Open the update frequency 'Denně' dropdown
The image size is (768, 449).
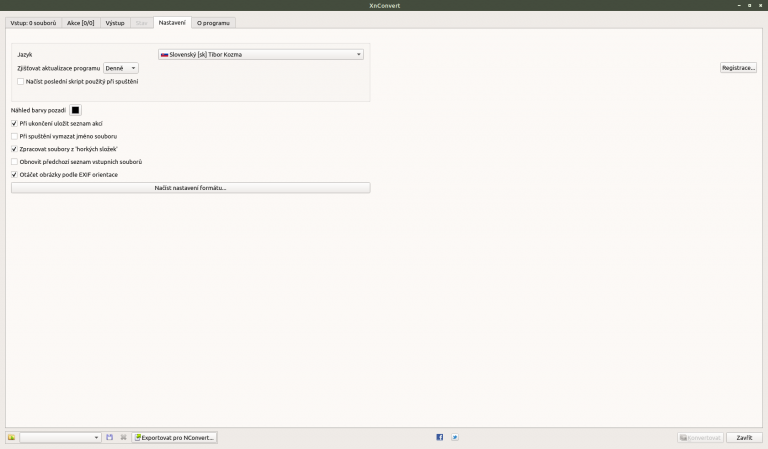[120, 68]
